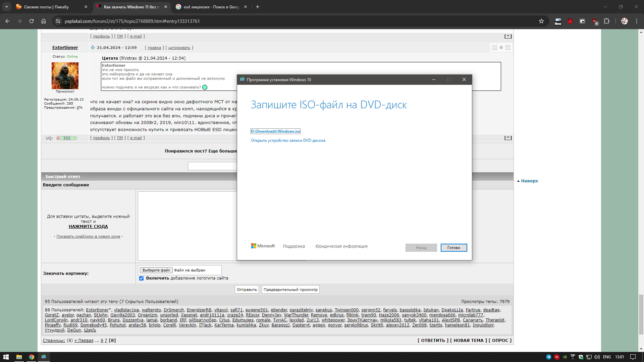The image size is (644, 362).
Task: Click the anchor icon beside 21.04.2024 - 12:59
Action: click(x=93, y=48)
